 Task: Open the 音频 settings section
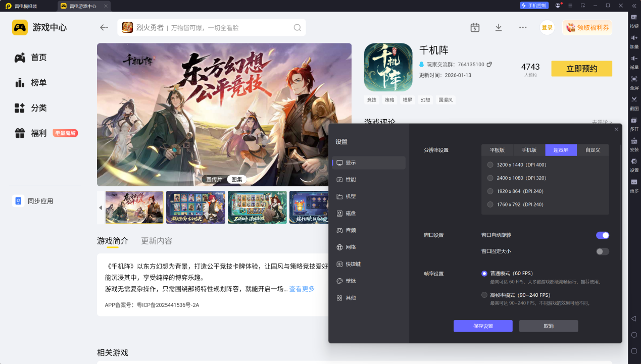coord(369,230)
